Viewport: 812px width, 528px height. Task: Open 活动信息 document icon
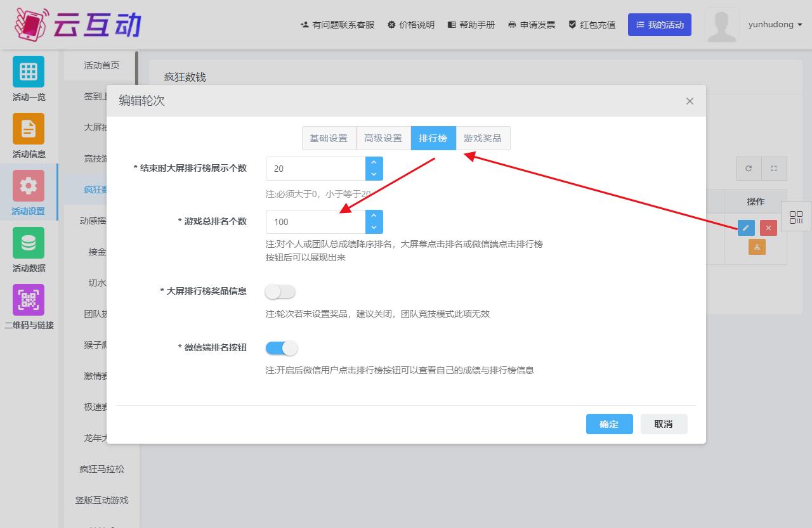click(29, 129)
